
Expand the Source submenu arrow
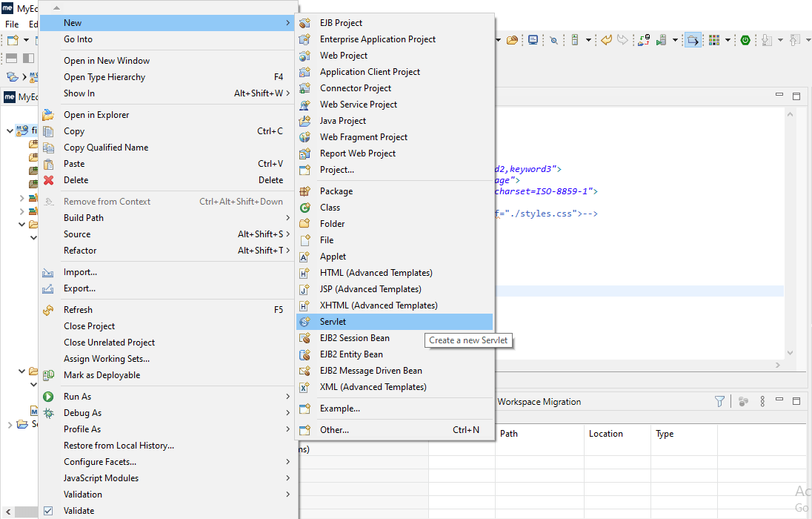(x=288, y=234)
